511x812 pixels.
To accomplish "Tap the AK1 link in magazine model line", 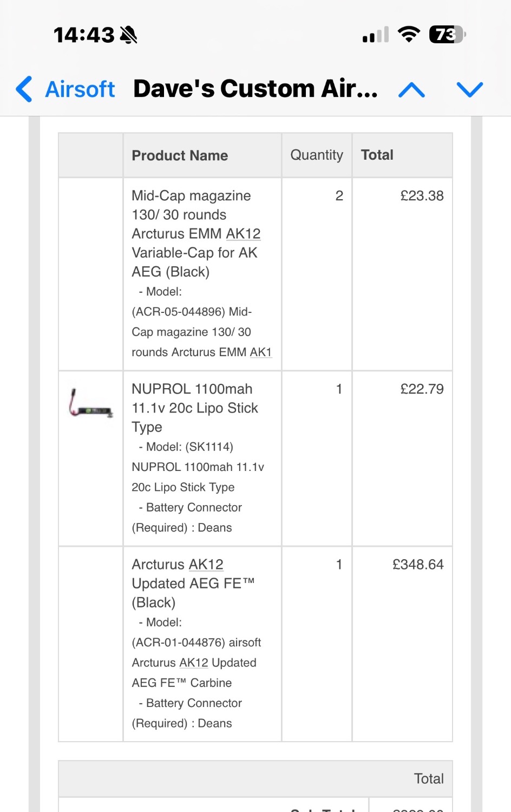I will pyautogui.click(x=260, y=352).
